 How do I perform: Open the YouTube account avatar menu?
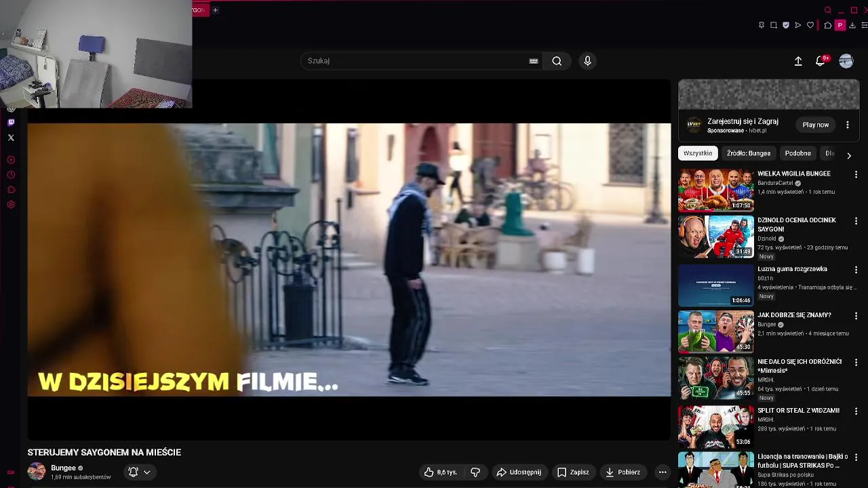tap(846, 61)
